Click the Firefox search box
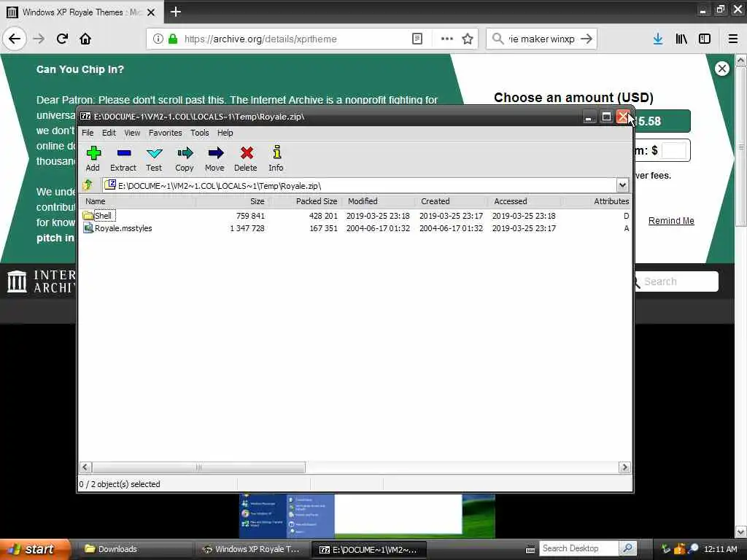Screen dimensions: 747x560 [x=541, y=39]
